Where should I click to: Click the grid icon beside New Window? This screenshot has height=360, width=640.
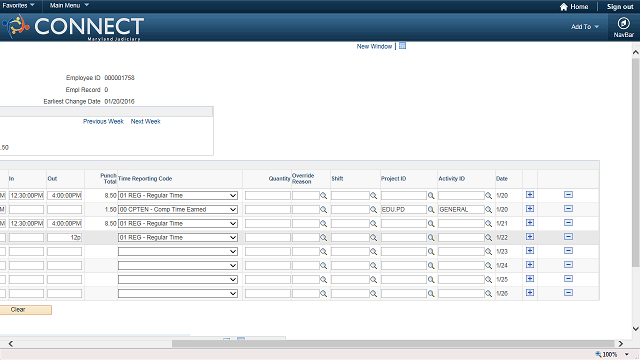(402, 46)
